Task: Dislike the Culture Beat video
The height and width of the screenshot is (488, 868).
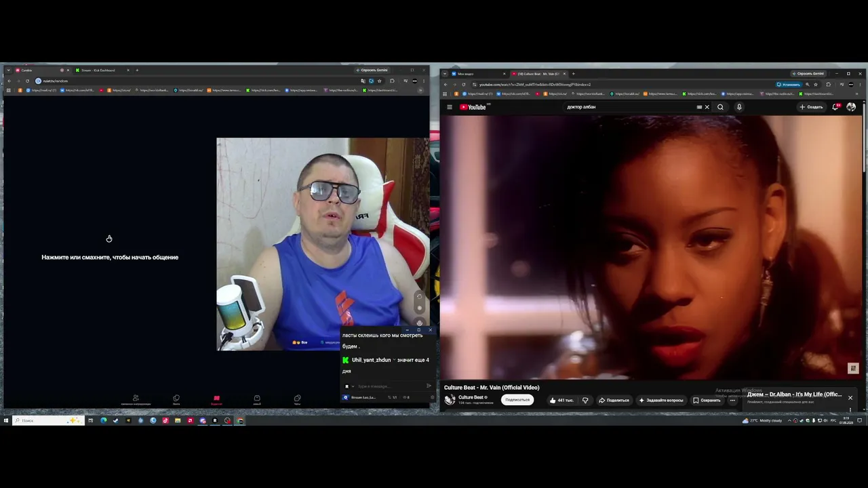Action: 585,400
